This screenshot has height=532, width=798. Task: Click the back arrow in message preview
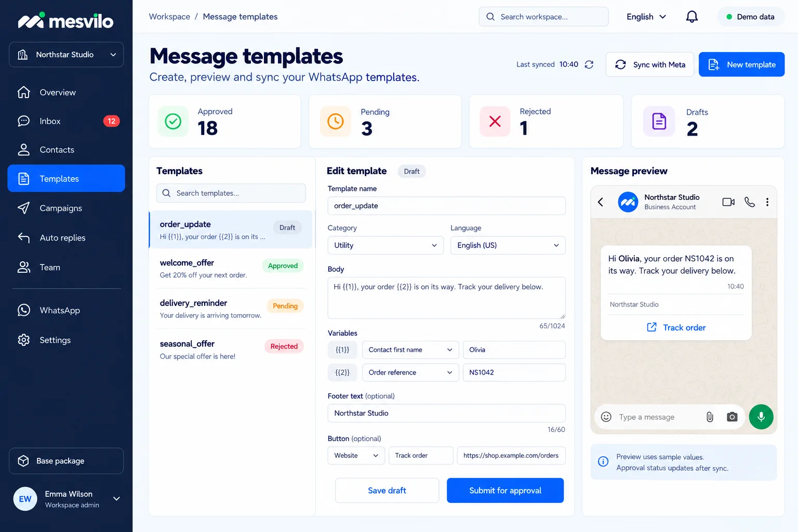click(601, 202)
